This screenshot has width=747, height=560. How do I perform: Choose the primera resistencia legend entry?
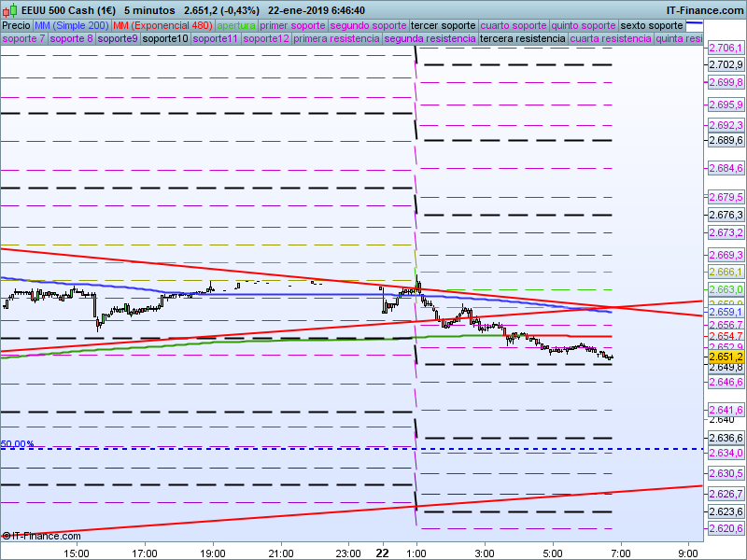335,39
